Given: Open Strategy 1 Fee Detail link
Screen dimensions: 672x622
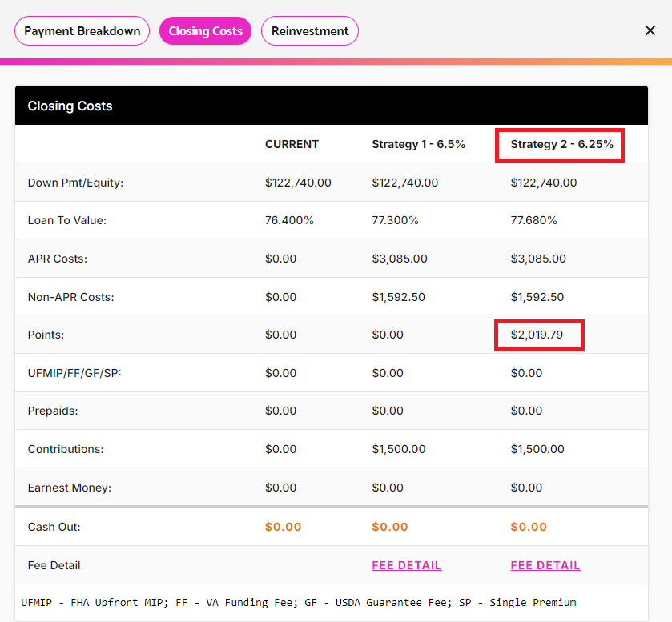Looking at the screenshot, I should pos(406,565).
